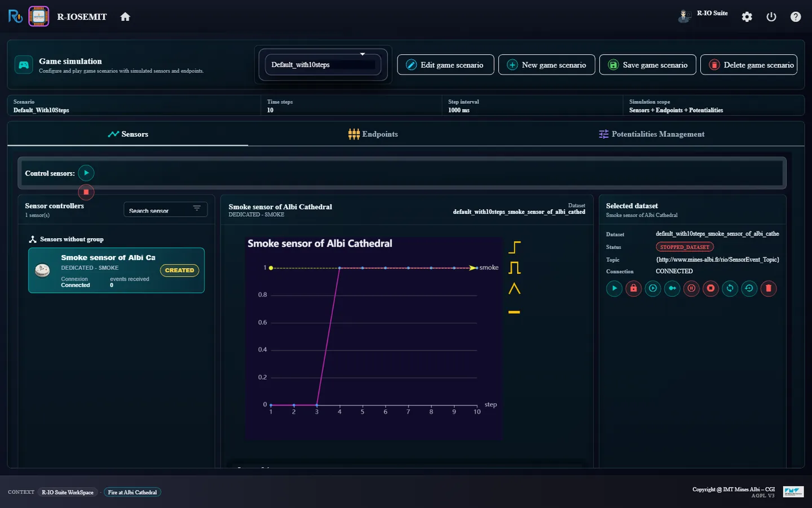Open the search sensor filter options

click(x=197, y=209)
